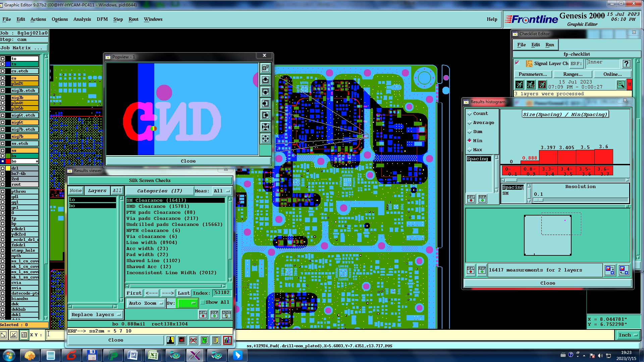Click the Layers selector in Results viewer

[97, 191]
